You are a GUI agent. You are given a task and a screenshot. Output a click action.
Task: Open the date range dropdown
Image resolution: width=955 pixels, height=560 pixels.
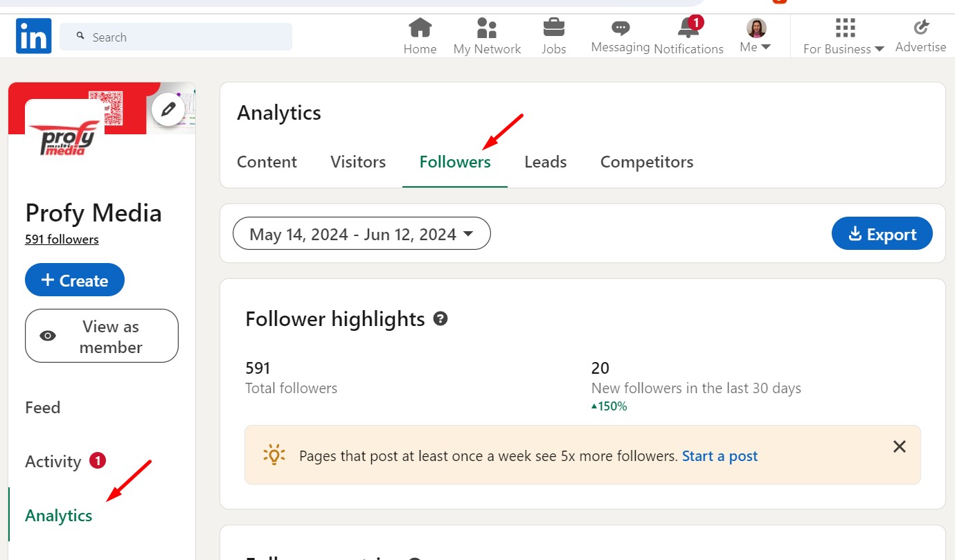click(362, 234)
